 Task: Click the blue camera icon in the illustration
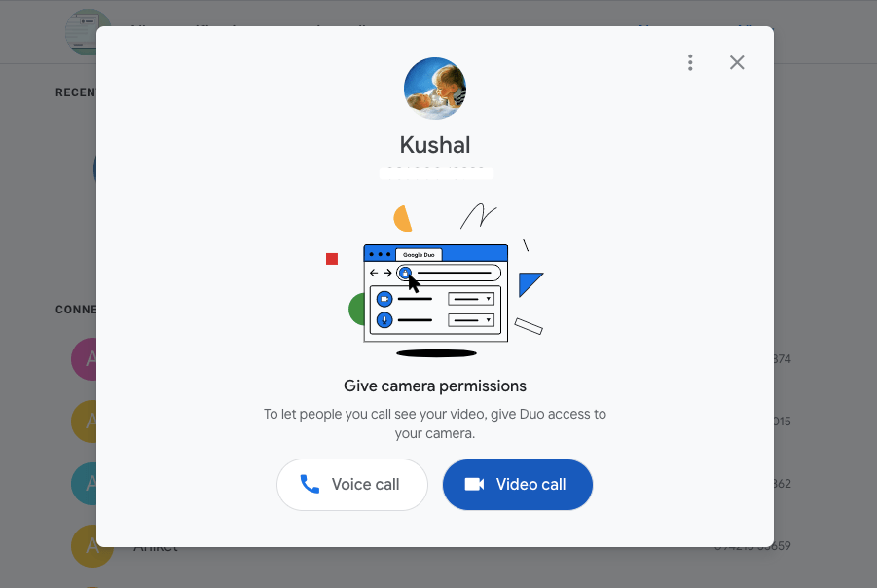click(384, 299)
